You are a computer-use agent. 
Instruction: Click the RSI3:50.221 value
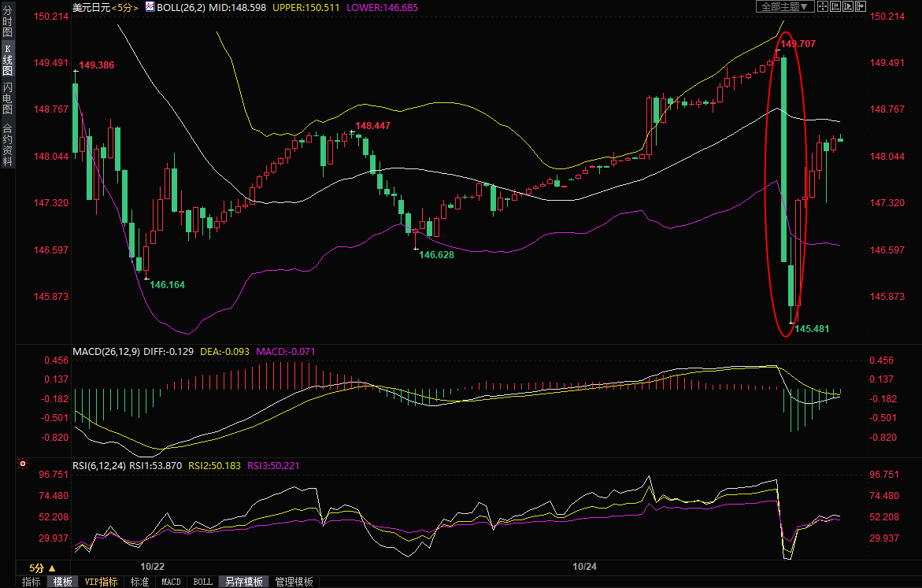[x=273, y=466]
